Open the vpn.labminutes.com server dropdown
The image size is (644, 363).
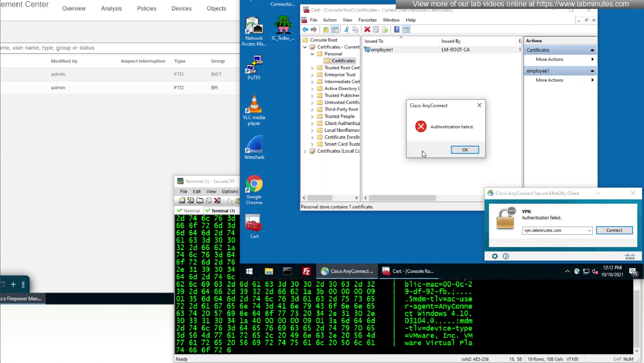pyautogui.click(x=589, y=230)
